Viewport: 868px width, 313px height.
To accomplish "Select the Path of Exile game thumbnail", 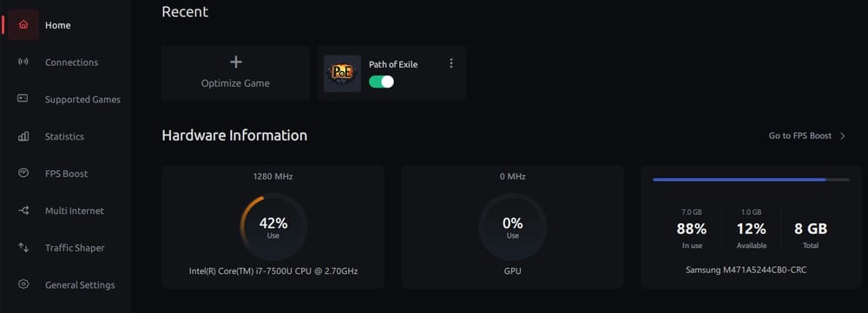I will pyautogui.click(x=342, y=74).
